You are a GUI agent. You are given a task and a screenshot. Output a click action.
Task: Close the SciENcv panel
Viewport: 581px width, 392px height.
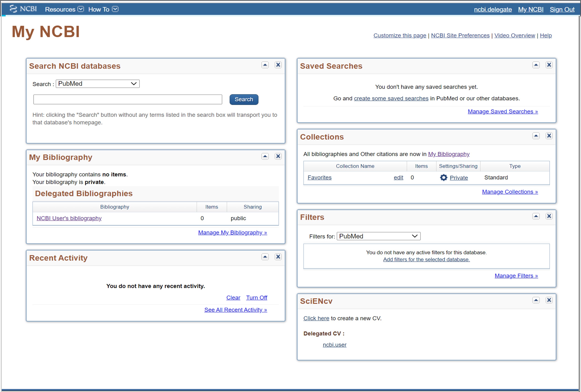click(549, 300)
